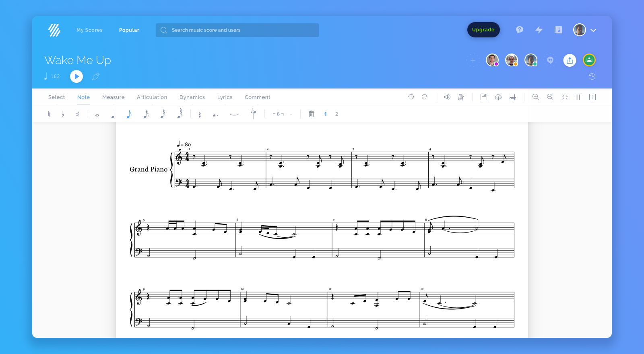Undo the last action
The image size is (644, 354).
pyautogui.click(x=411, y=97)
